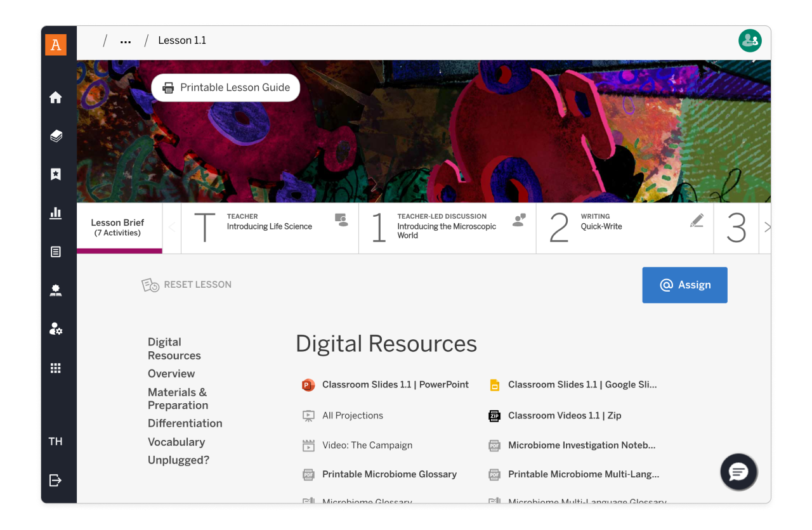Viewport: 812px width, 530px height.
Task: Open the bookmark star icon in sidebar
Action: tap(56, 174)
